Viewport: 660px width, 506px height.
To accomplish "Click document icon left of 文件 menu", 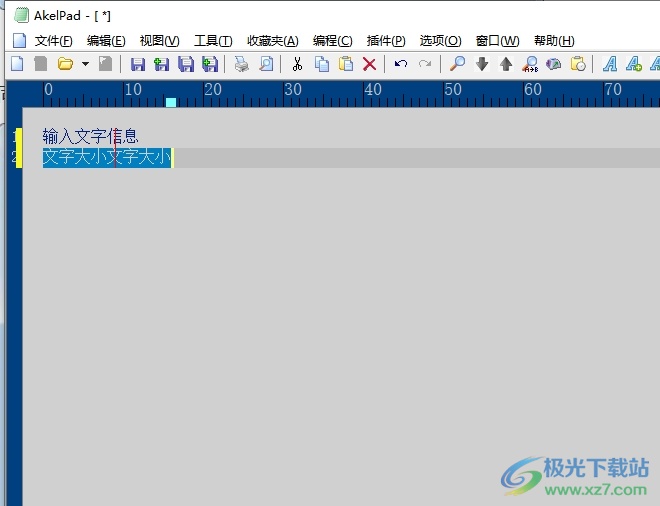I will 19,41.
